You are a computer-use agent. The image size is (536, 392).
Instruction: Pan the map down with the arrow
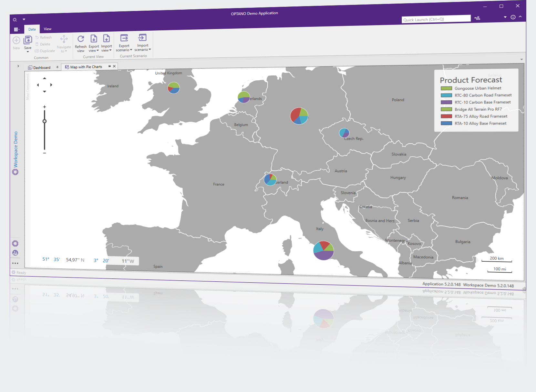45,92
